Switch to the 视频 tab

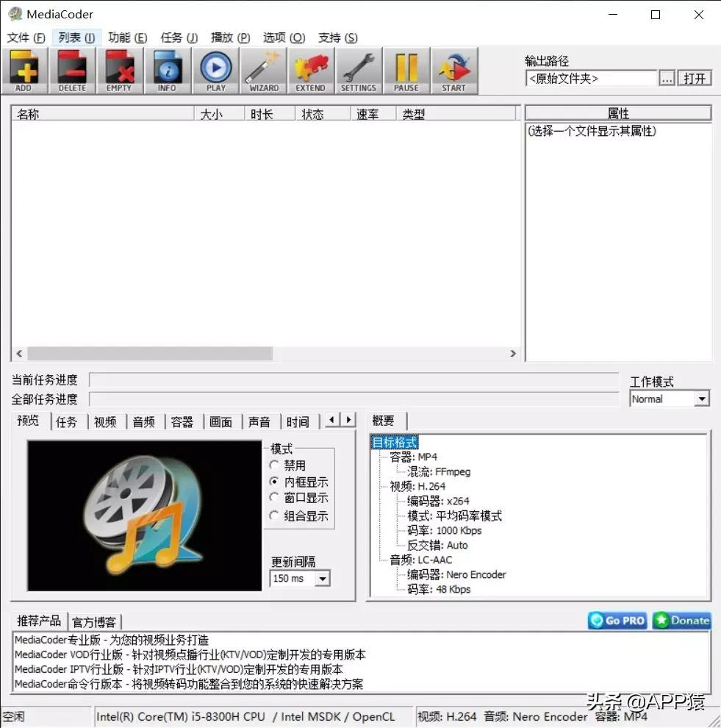(x=105, y=422)
